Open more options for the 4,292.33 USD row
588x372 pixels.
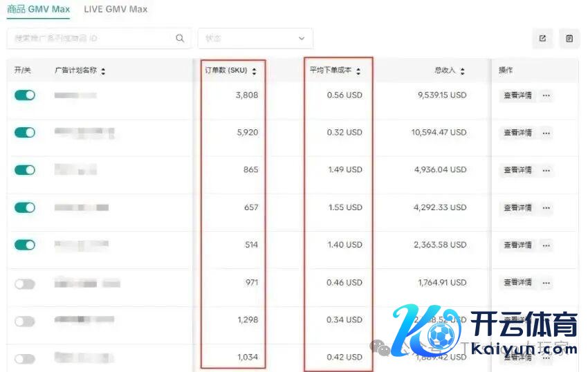coord(546,207)
